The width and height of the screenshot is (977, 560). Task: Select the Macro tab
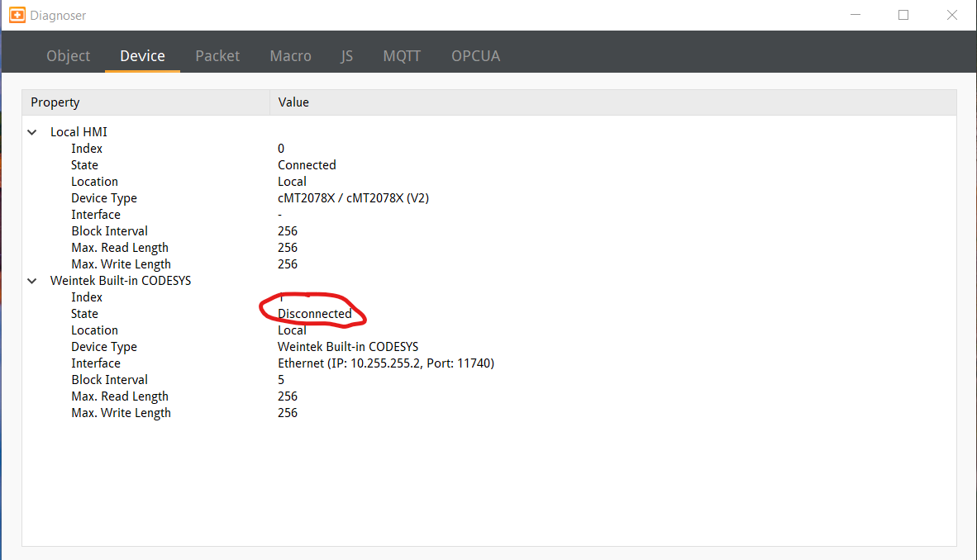point(290,56)
